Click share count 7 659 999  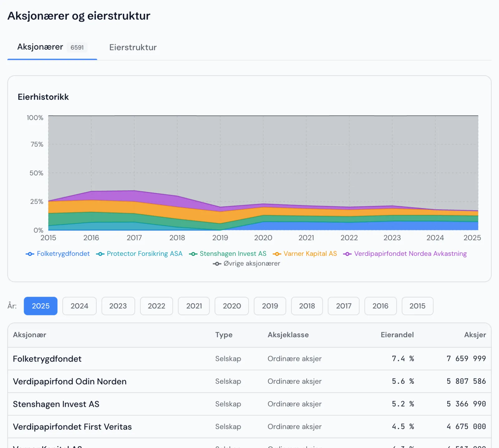click(x=466, y=359)
